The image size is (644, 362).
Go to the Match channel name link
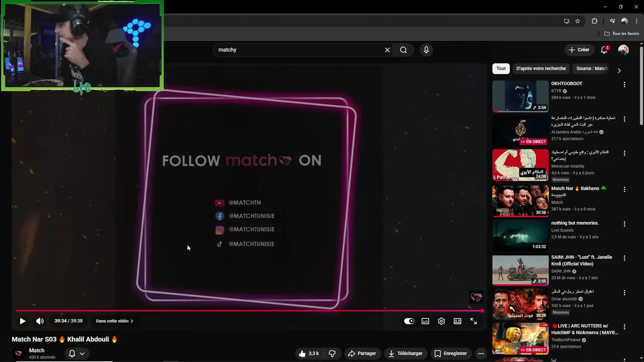coord(37,350)
